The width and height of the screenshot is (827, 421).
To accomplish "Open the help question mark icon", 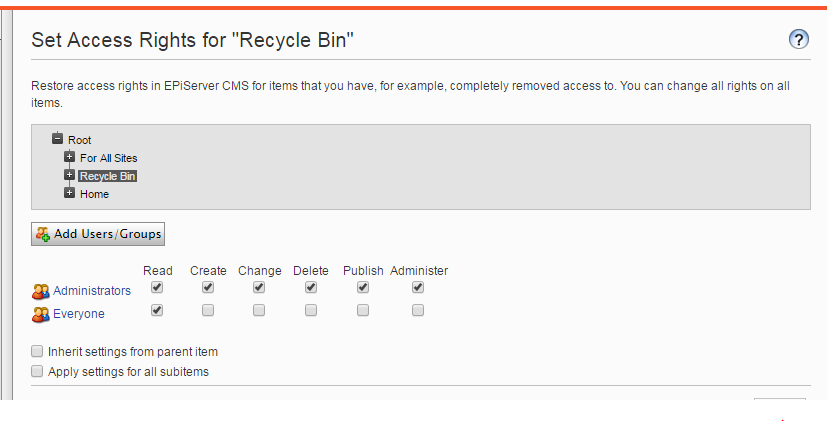I will click(x=799, y=40).
